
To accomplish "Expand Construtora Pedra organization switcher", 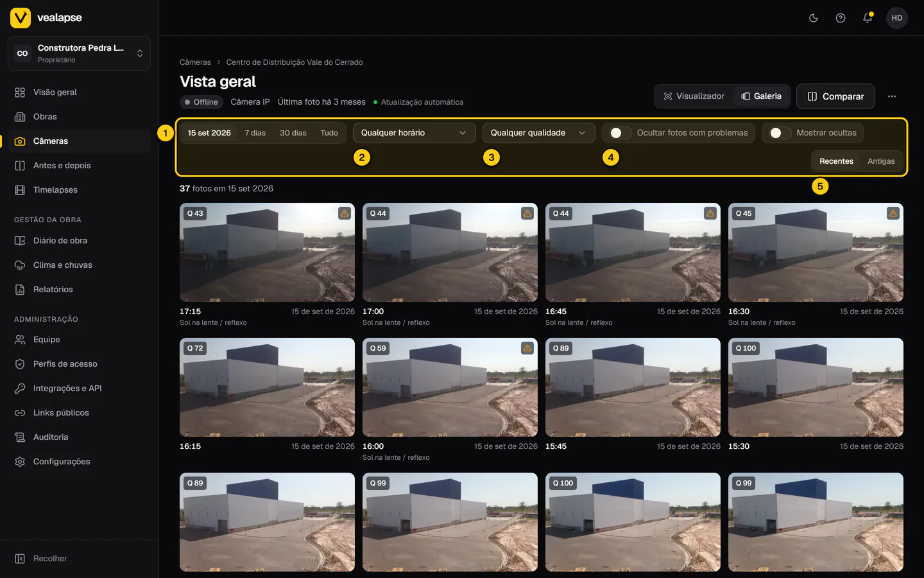I will pyautogui.click(x=79, y=53).
